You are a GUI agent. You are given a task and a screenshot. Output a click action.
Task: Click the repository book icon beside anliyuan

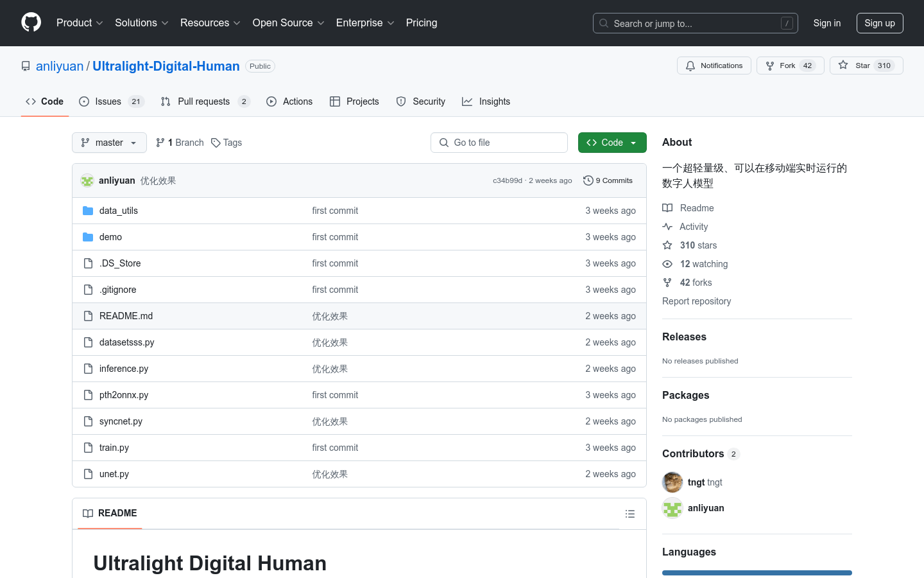pos(26,66)
